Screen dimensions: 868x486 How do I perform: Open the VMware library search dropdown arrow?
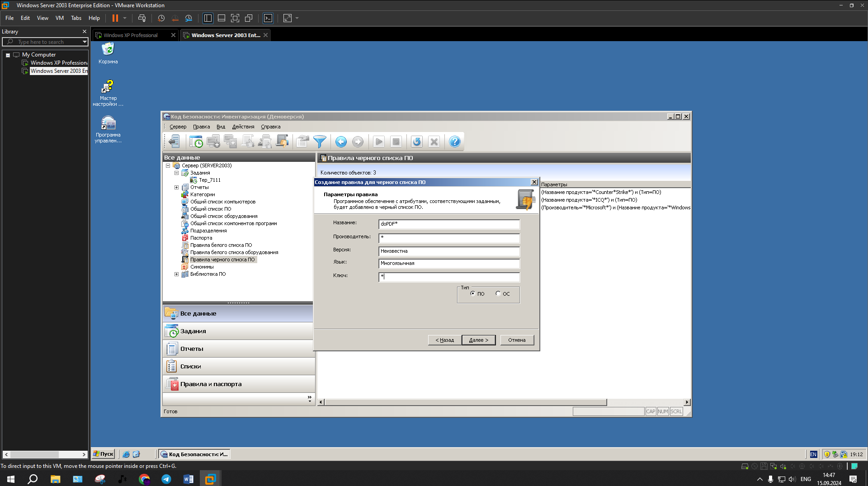click(84, 42)
